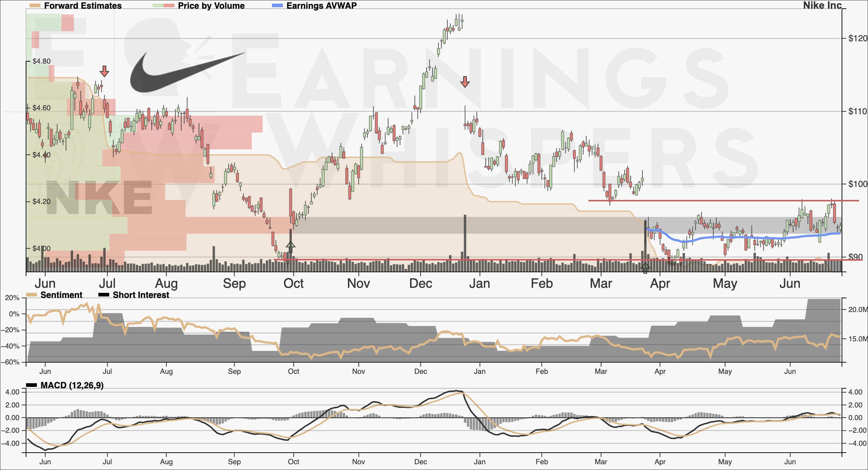
Task: Click the Oct label on main price chart
Action: 293,283
